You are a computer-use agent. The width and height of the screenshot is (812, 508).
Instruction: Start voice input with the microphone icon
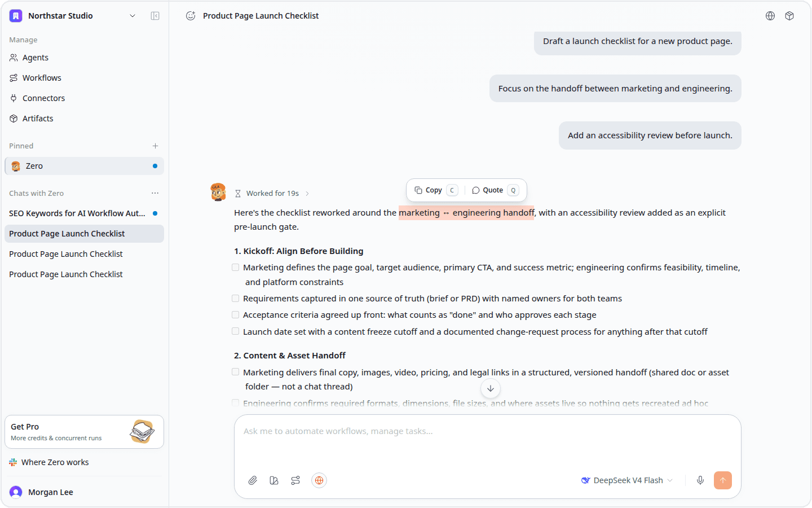click(700, 480)
